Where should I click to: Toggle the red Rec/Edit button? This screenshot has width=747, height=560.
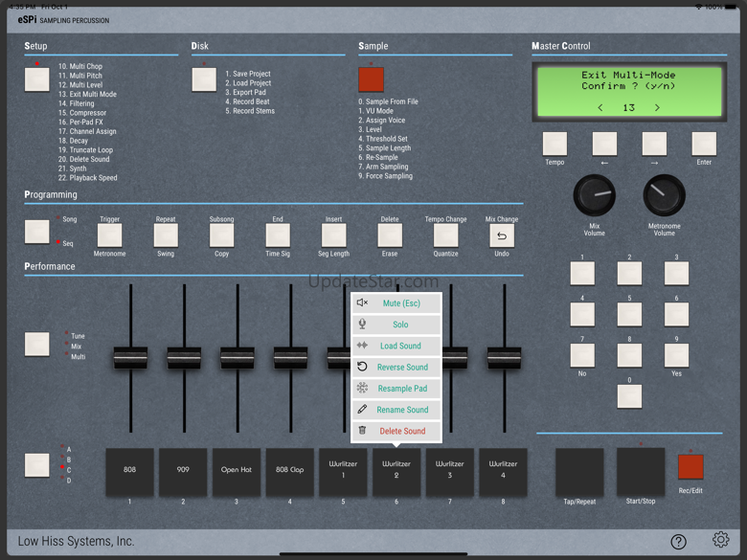[x=690, y=467]
